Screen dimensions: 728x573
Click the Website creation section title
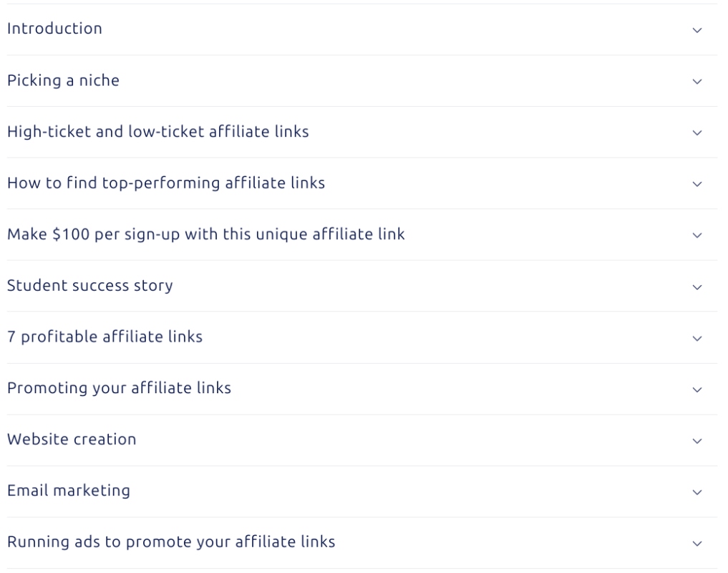[x=72, y=439]
